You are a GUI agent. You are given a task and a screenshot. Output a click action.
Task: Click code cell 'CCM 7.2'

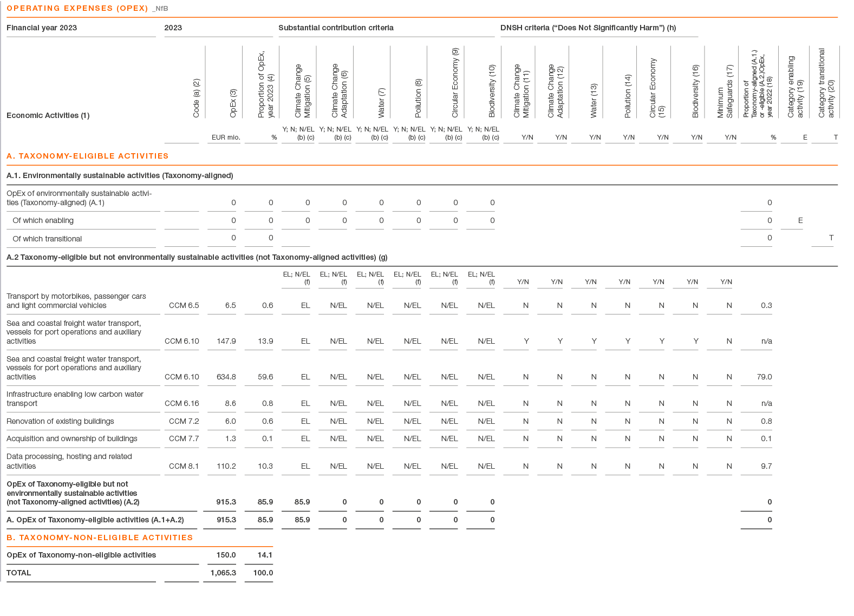[184, 421]
